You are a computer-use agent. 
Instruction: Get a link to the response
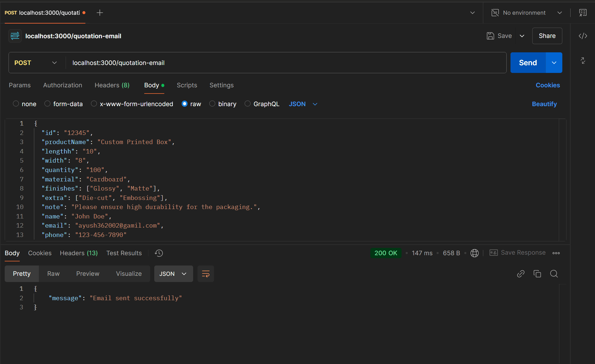[521, 273]
